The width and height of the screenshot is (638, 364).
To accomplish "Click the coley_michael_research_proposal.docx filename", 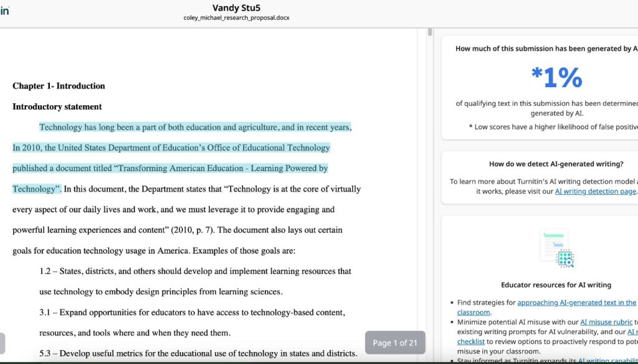I will [236, 18].
